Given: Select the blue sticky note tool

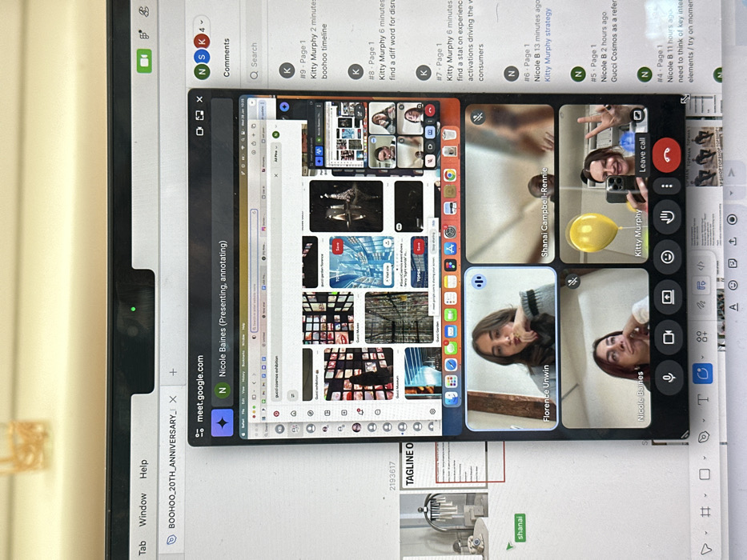Looking at the screenshot, I should click(x=702, y=374).
